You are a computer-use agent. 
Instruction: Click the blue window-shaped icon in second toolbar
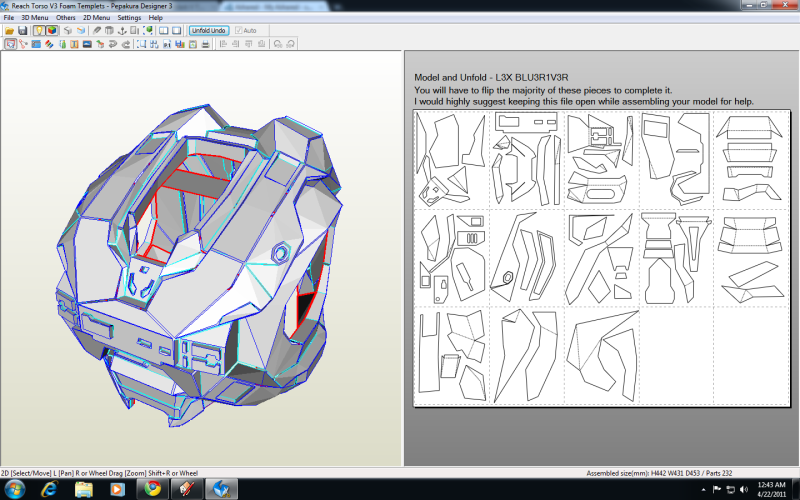[x=36, y=44]
